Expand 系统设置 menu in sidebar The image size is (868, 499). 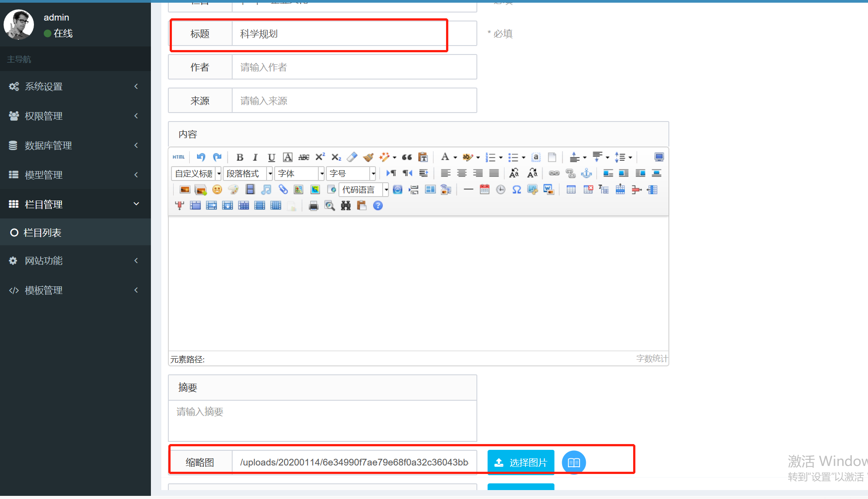tap(75, 86)
